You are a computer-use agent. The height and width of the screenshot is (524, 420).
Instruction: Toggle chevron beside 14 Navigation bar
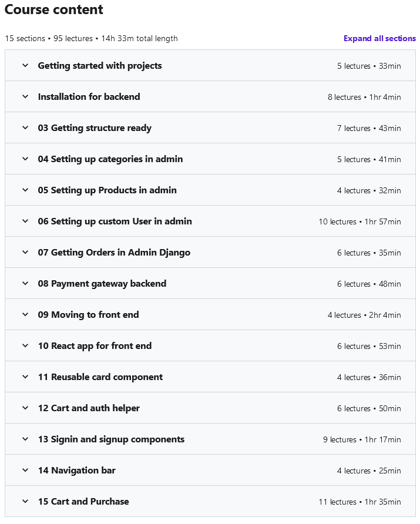25,470
